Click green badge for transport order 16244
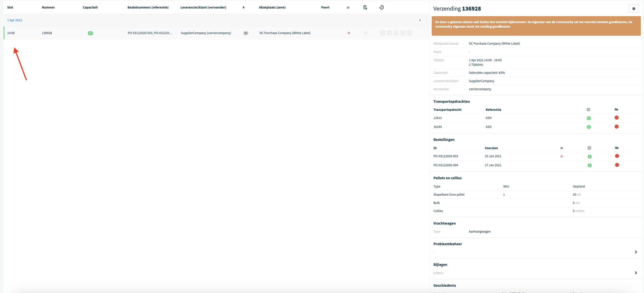644x293 pixels. (589, 127)
